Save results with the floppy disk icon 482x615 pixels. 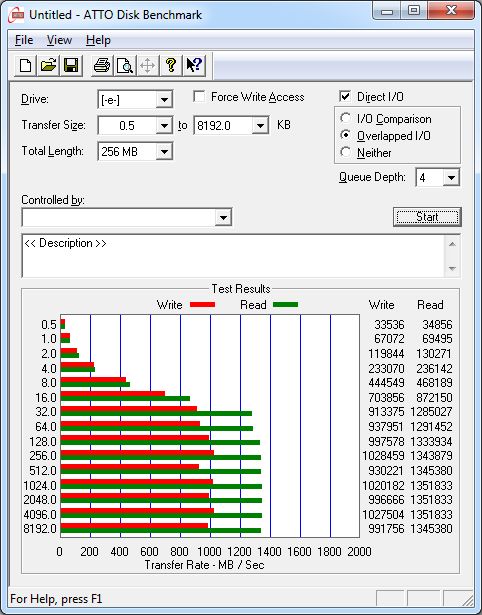coord(71,65)
